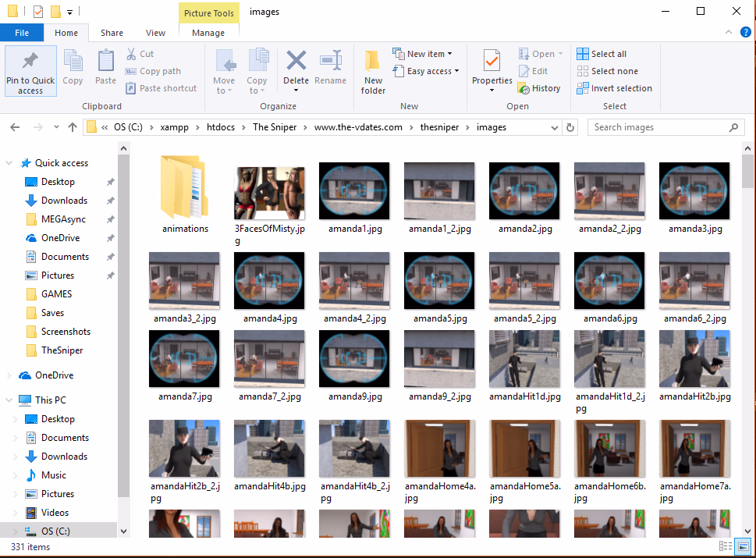Open the New item dropdown
Image resolution: width=756 pixels, height=558 pixels.
423,54
